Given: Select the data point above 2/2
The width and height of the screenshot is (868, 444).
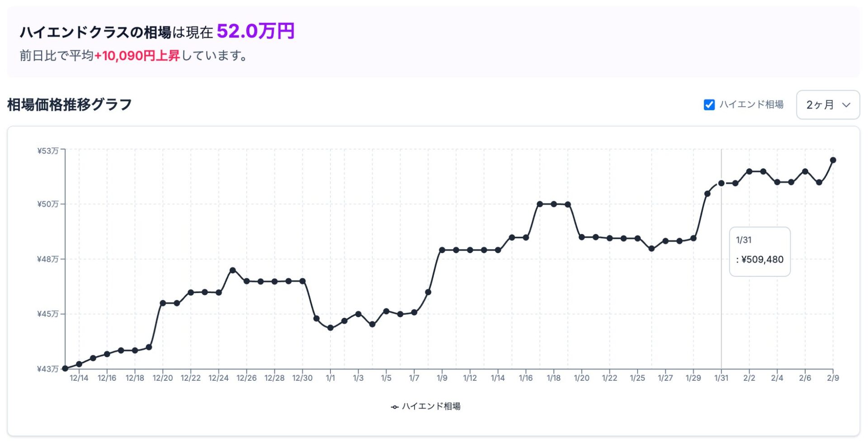Looking at the screenshot, I should coord(749,171).
